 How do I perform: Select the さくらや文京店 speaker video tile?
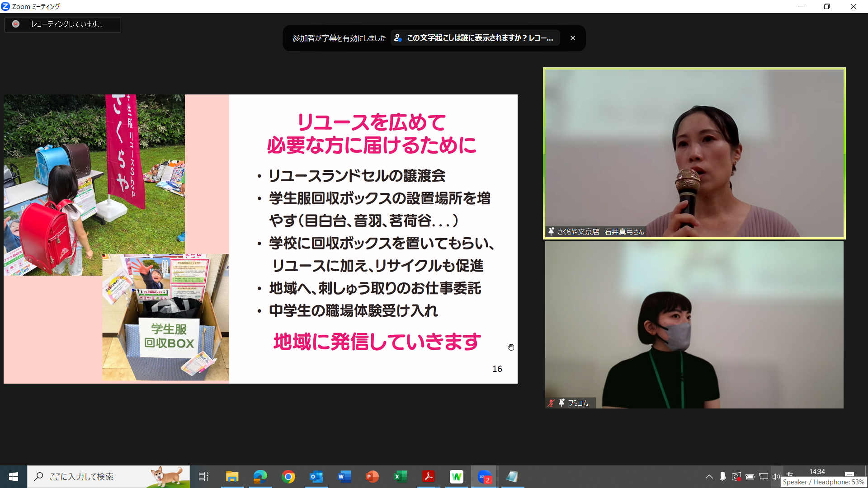click(694, 153)
